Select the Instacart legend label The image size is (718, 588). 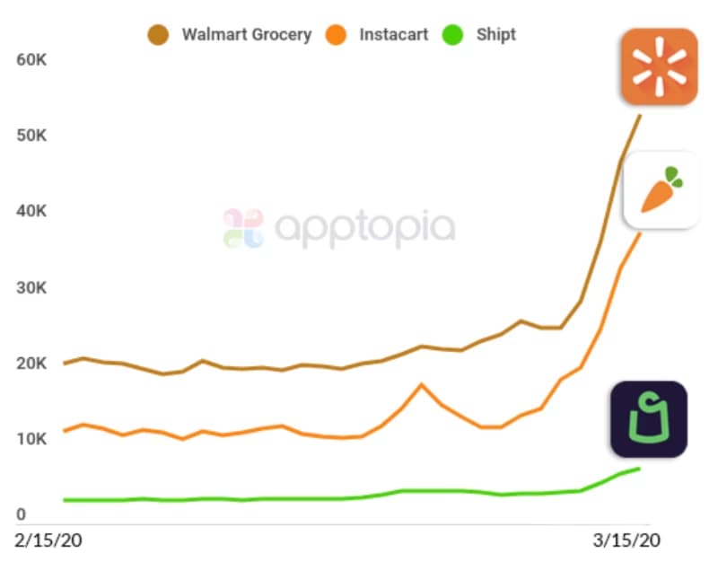394,35
